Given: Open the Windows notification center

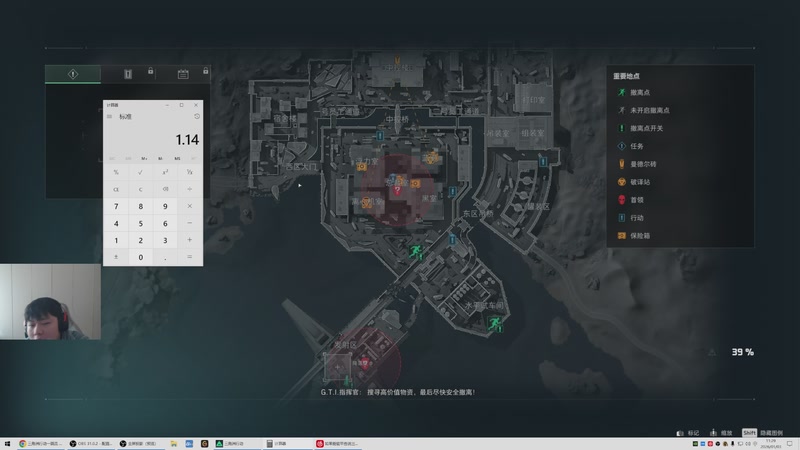Looking at the screenshot, I should [790, 444].
